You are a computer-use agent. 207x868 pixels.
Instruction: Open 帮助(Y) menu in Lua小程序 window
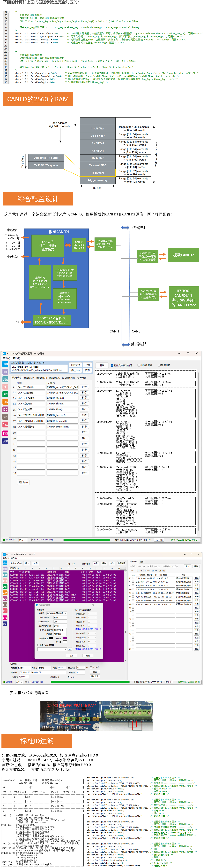pyautogui.click(x=6, y=358)
